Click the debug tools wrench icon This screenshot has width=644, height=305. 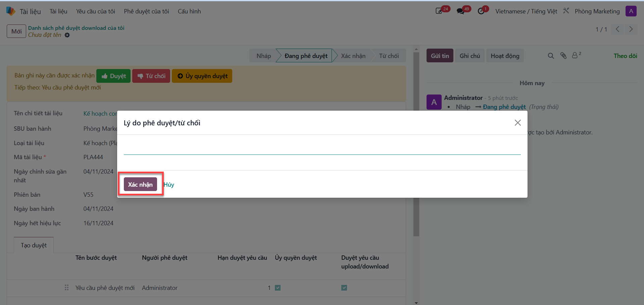click(x=566, y=11)
